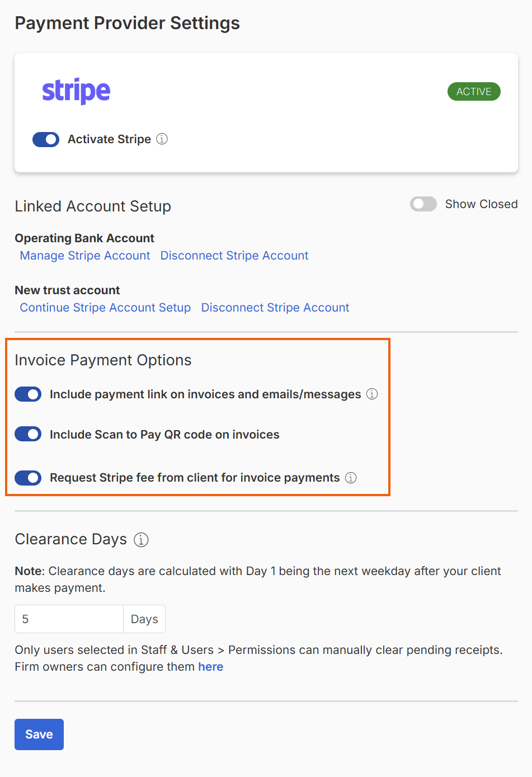Open Manage Stripe Account link

(x=85, y=256)
